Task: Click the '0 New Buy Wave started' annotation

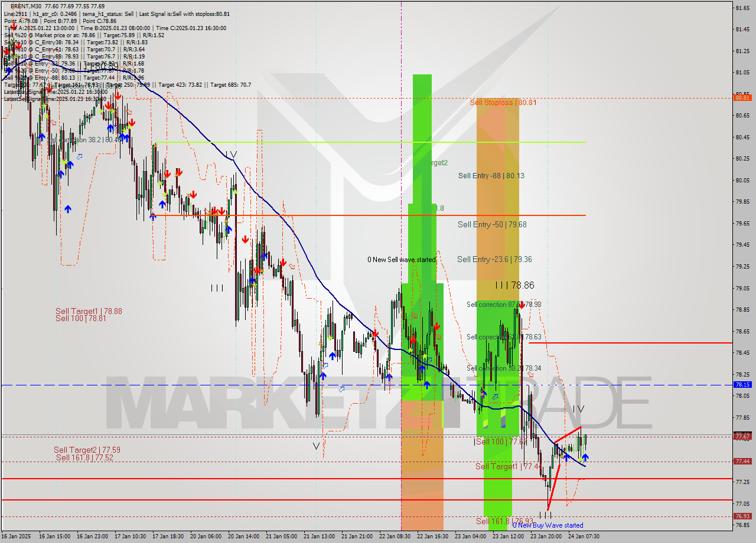Action: [x=548, y=525]
